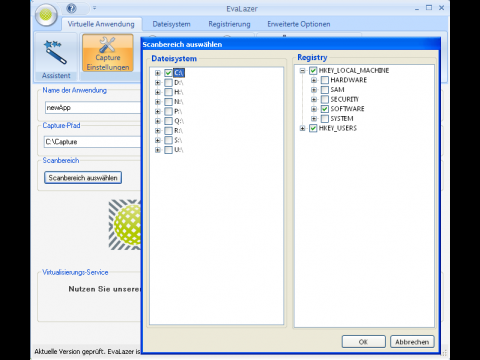Switch to Virtuelle Anwendung tab

tap(101, 24)
